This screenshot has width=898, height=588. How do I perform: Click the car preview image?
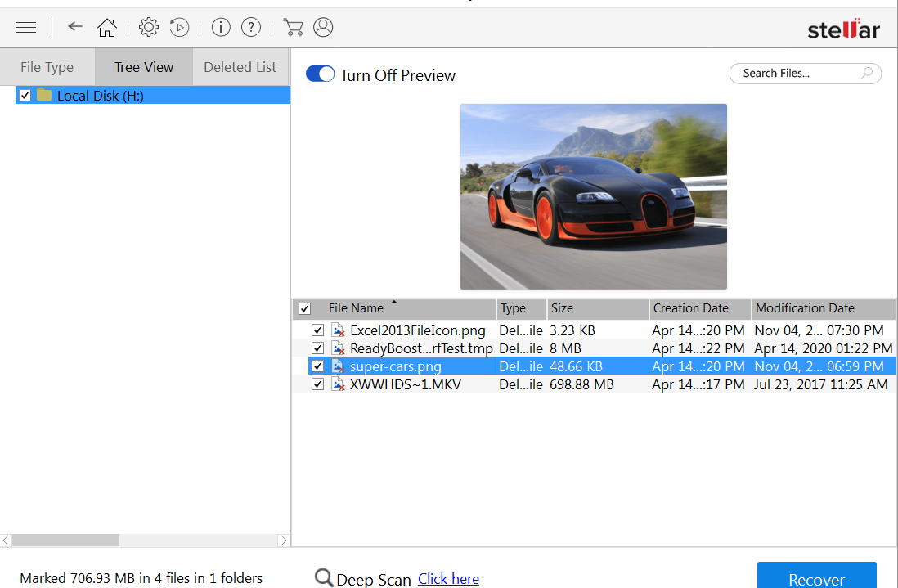point(593,196)
